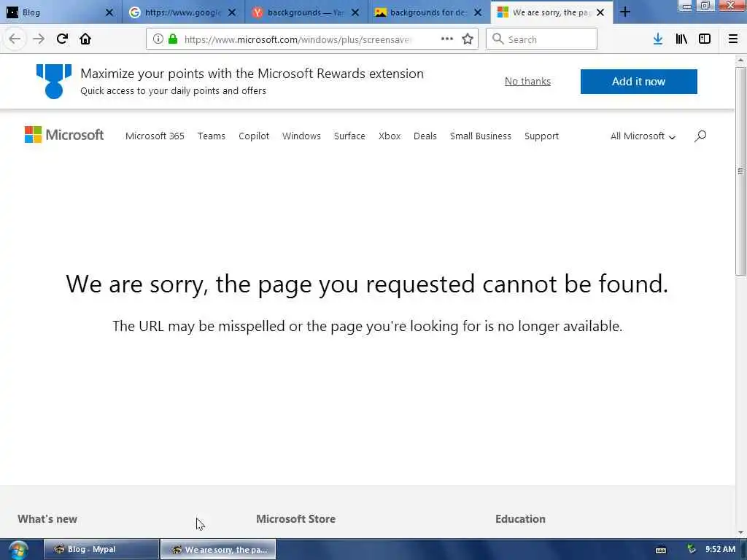Click the on-screen keyboard tray icon
Viewport: 747px width, 560px height.
(x=661, y=550)
